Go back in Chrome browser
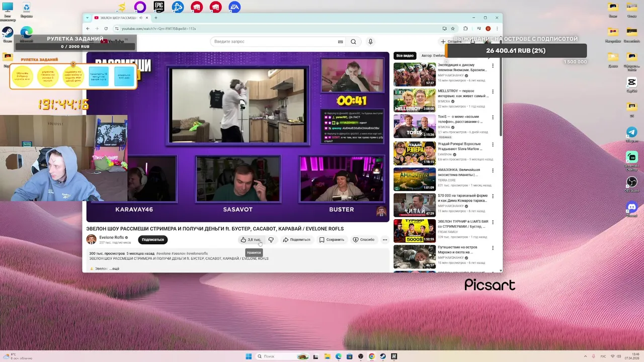The width and height of the screenshot is (644, 362). (x=88, y=29)
